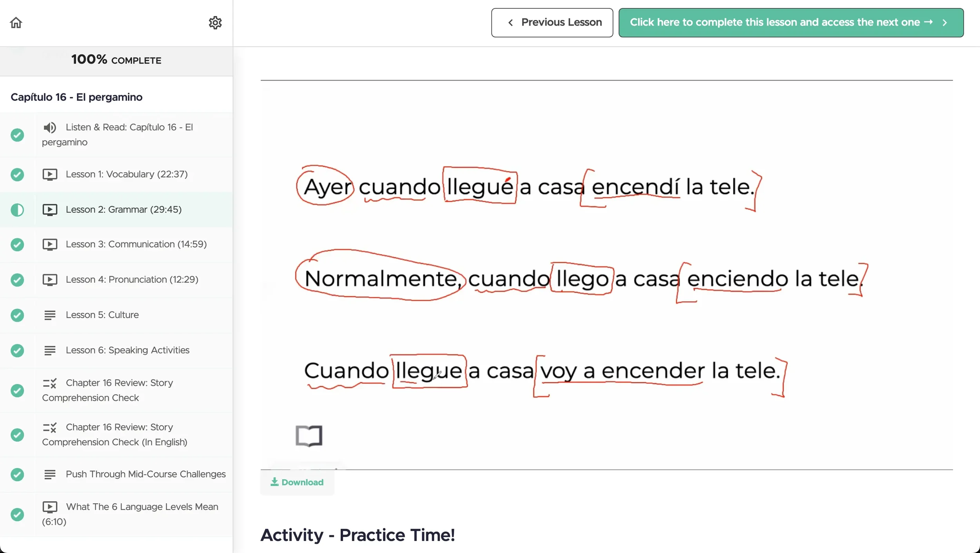Expand Capítulo 16 - El pergamino section header

tap(77, 97)
